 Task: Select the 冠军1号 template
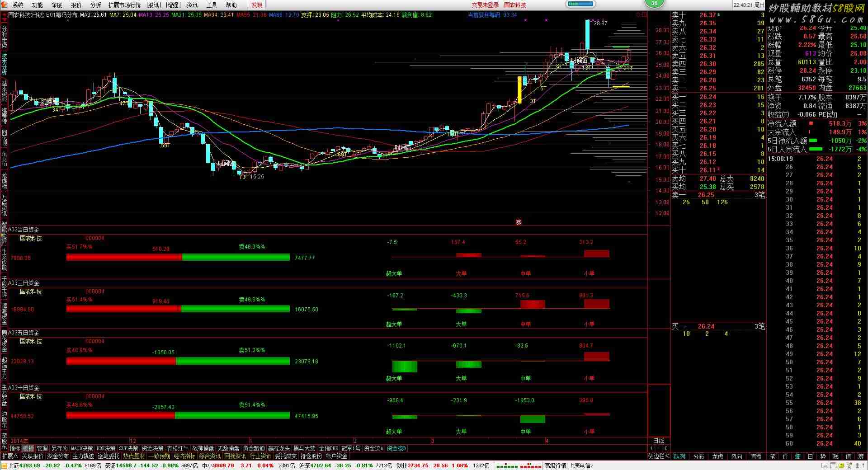pos(351,449)
